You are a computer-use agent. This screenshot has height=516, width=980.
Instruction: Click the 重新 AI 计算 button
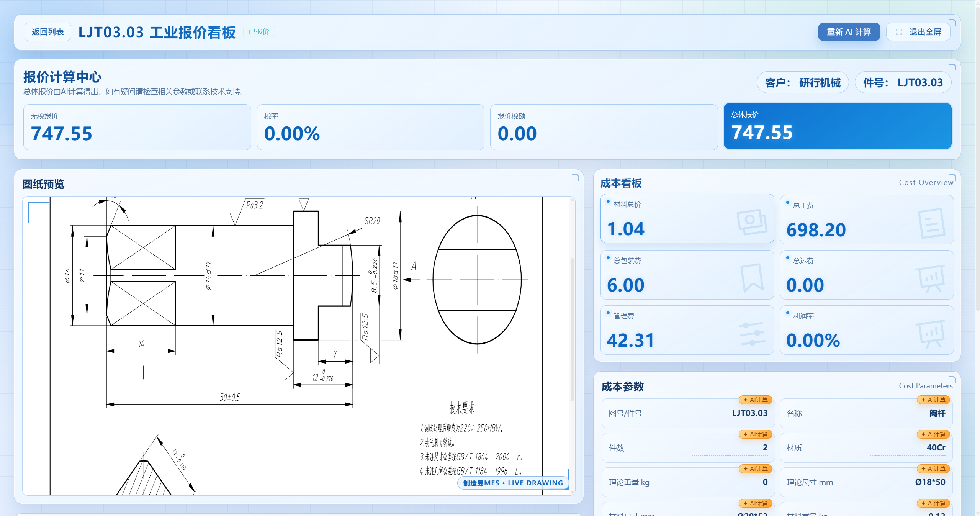coord(849,32)
